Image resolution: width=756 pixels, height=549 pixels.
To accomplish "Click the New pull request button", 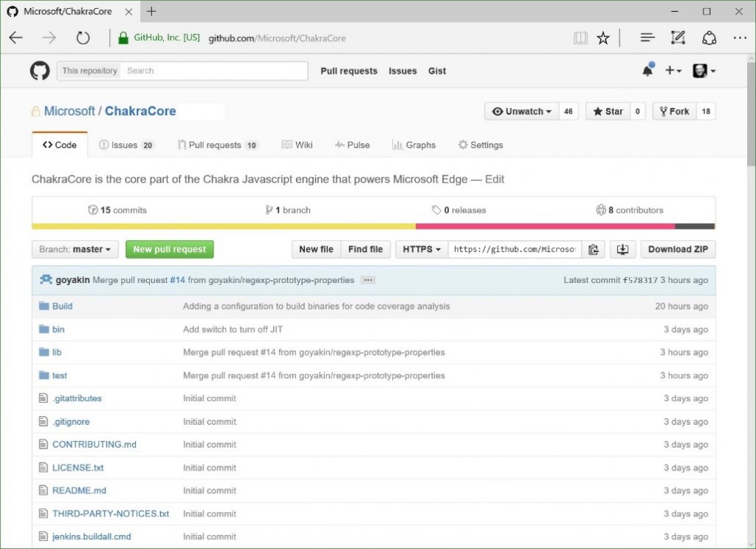I will click(x=169, y=249).
